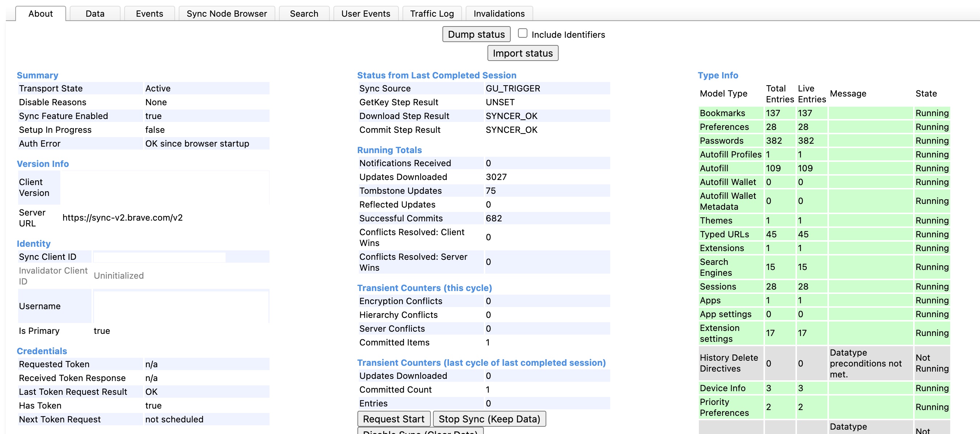The width and height of the screenshot is (980, 434).
Task: Open the Events tab
Action: (x=149, y=13)
